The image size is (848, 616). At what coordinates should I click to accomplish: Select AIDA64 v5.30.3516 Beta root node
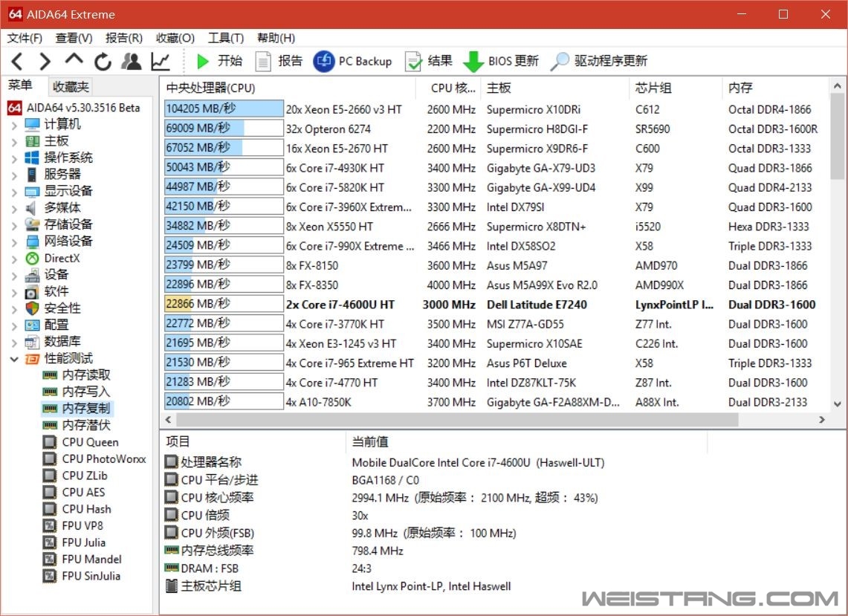74,108
